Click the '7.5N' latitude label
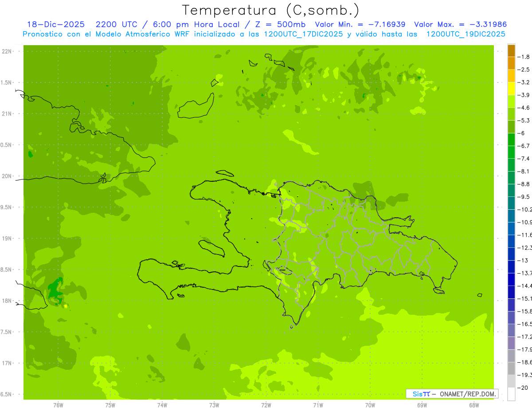This screenshot has height=411, width=532. 7,332
